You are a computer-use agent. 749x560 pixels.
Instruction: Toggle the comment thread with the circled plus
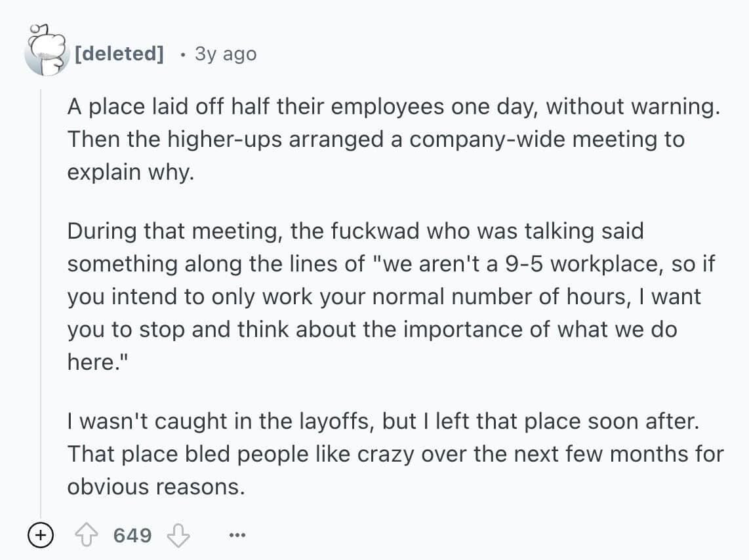point(41,535)
